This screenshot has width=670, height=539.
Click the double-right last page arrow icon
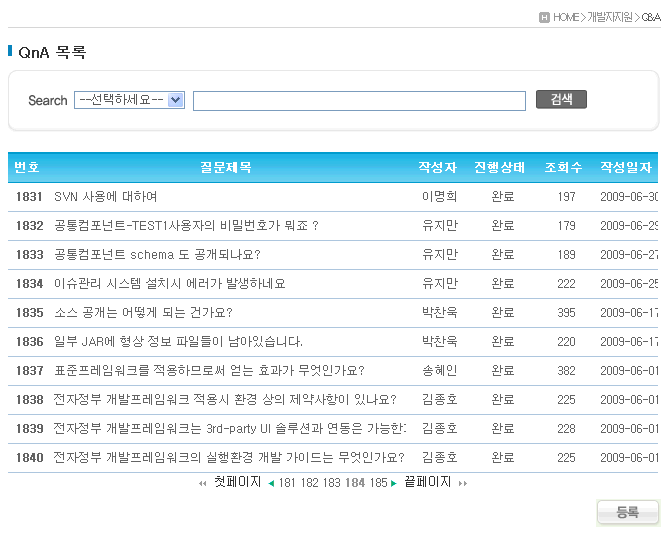click(462, 483)
